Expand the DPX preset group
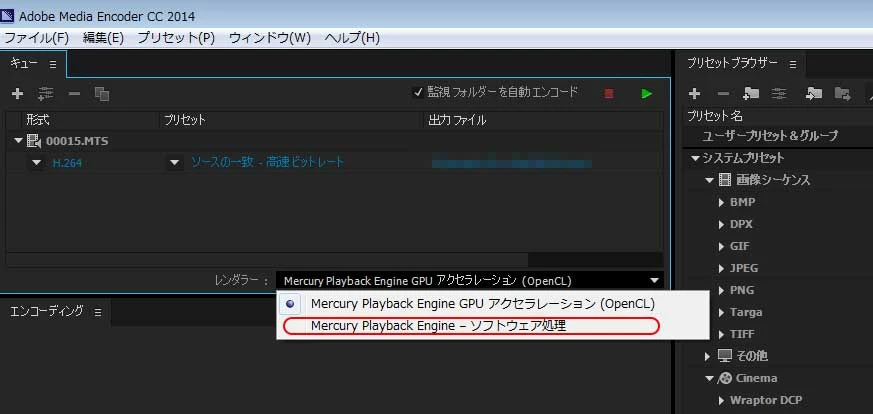873x414 pixels. click(722, 224)
